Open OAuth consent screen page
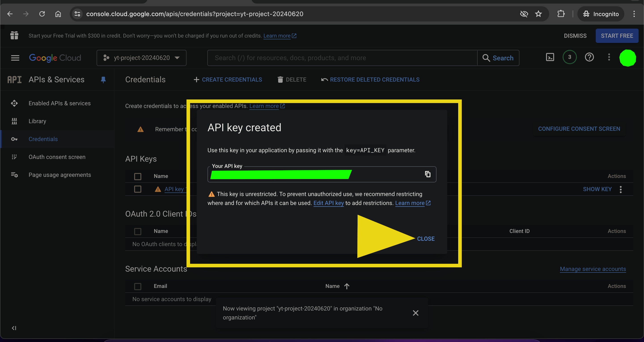 [x=57, y=157]
